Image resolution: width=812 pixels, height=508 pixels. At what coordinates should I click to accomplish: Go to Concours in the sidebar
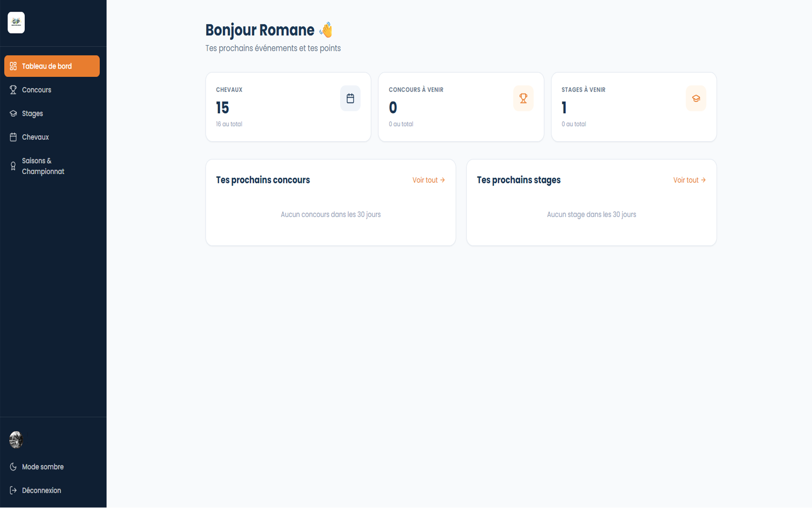[52, 90]
